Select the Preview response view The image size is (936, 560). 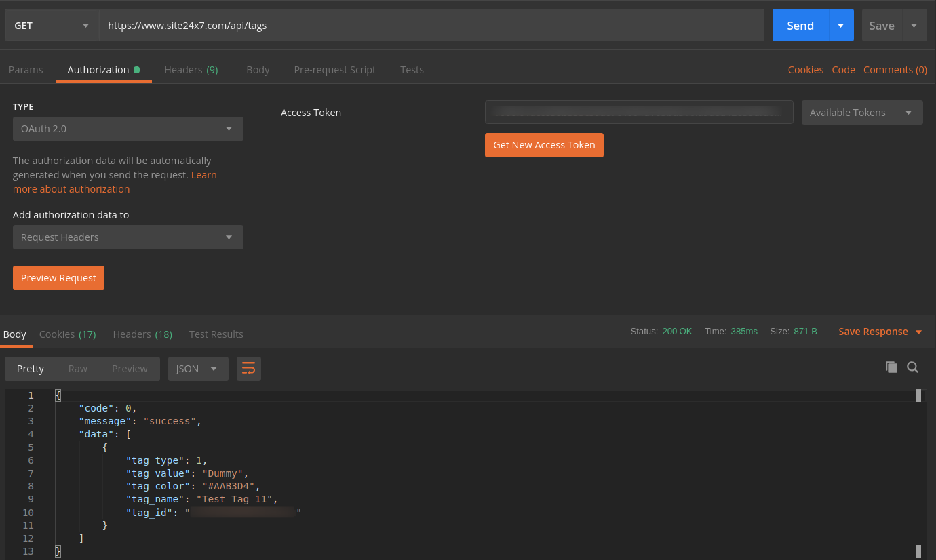pos(130,369)
